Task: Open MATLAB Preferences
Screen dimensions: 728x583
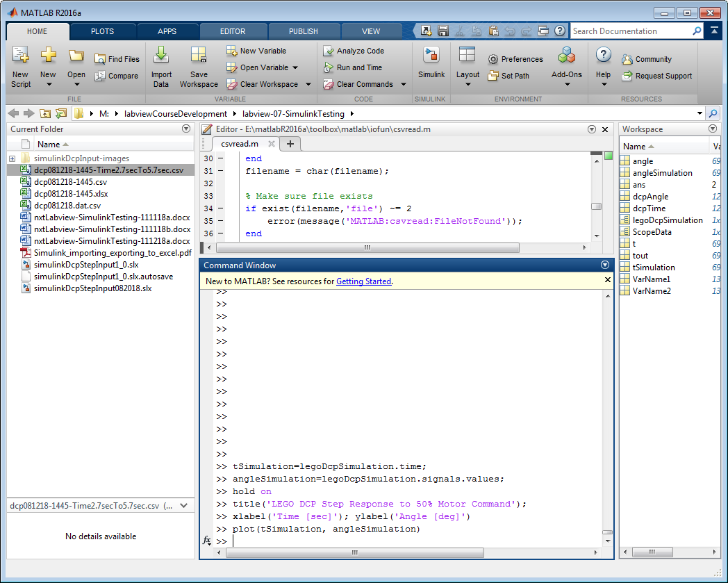Action: pos(515,59)
